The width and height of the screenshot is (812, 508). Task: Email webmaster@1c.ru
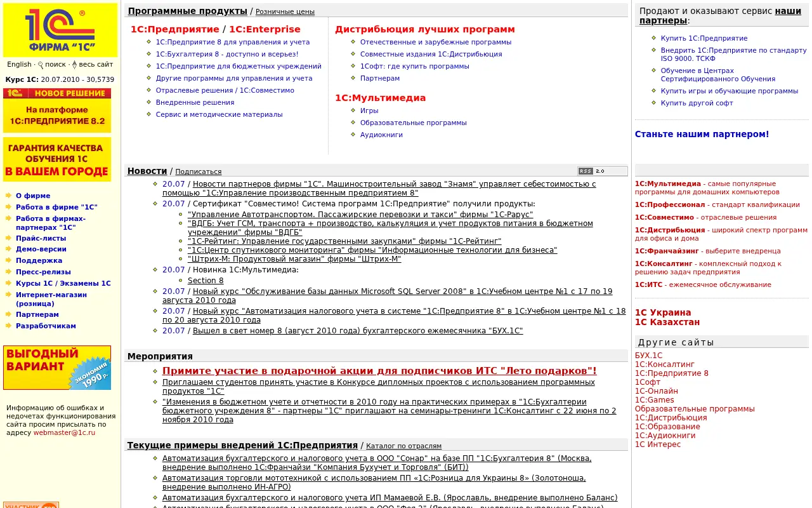pos(64,432)
